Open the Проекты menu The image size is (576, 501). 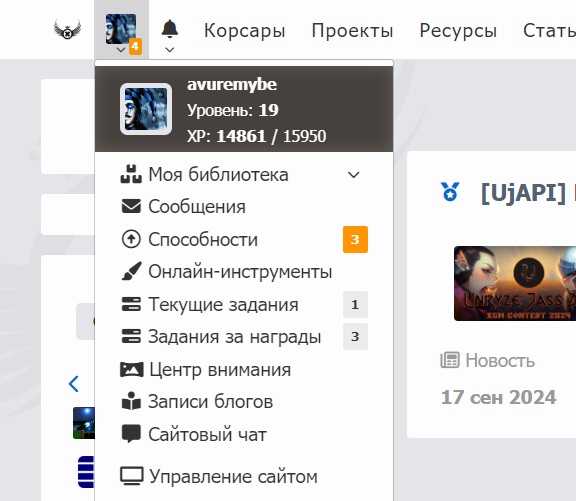pyautogui.click(x=352, y=30)
